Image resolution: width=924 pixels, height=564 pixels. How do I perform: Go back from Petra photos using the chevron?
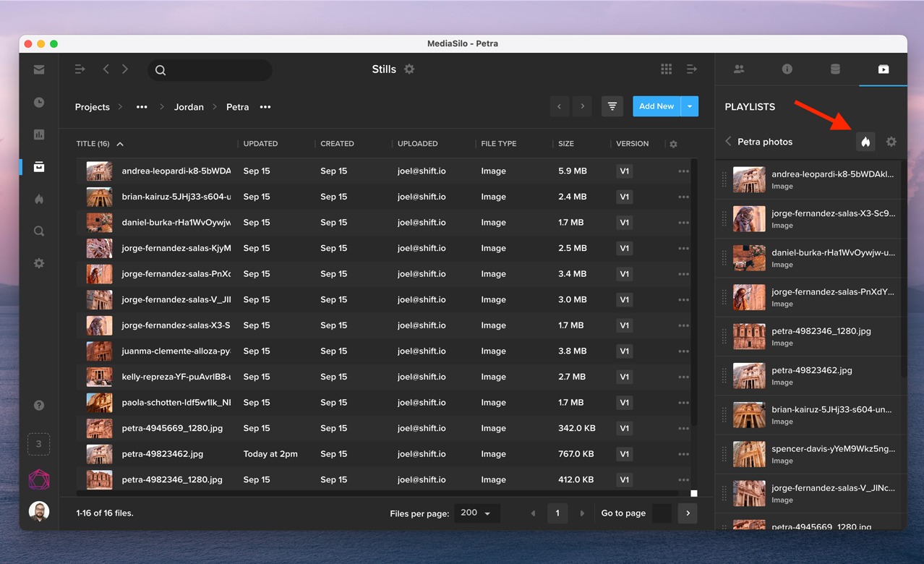(x=727, y=141)
